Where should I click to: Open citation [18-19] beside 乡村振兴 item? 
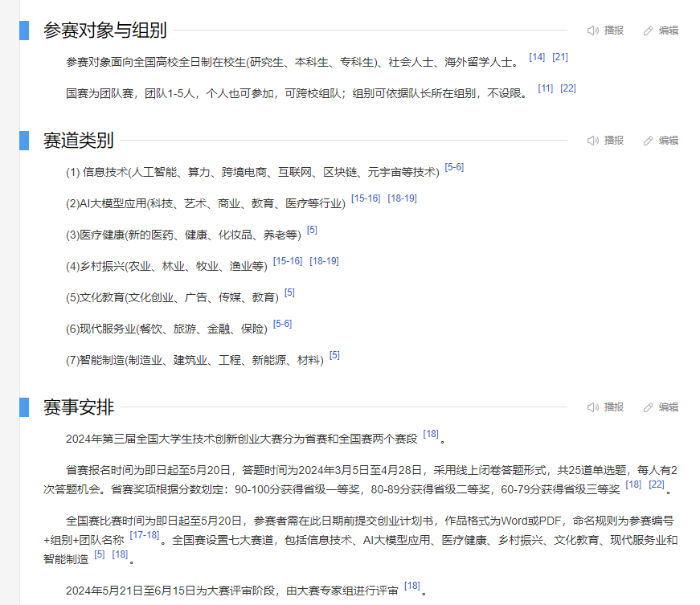tap(324, 261)
